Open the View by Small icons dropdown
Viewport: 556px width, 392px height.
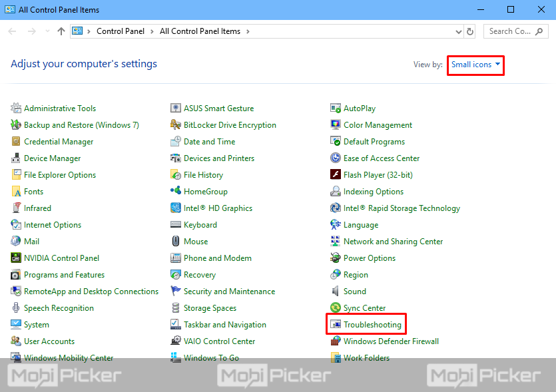[x=475, y=65]
